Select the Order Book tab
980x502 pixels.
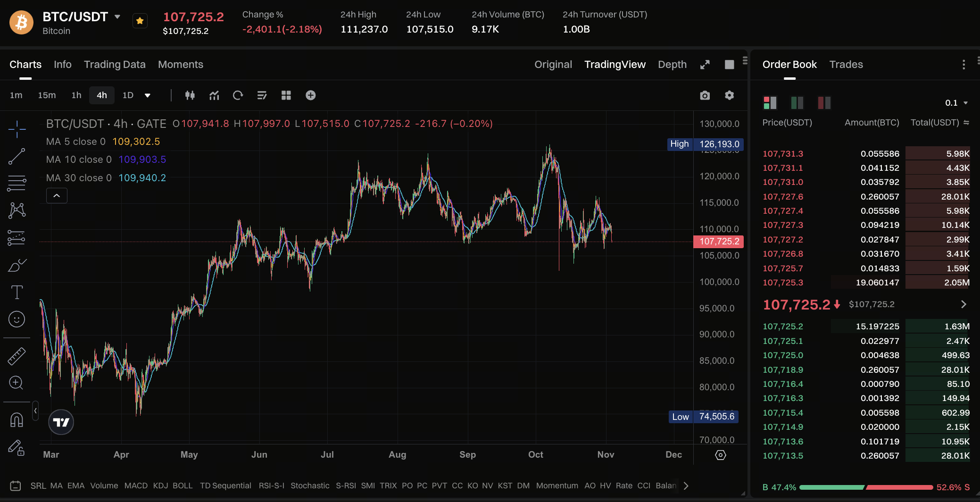789,65
